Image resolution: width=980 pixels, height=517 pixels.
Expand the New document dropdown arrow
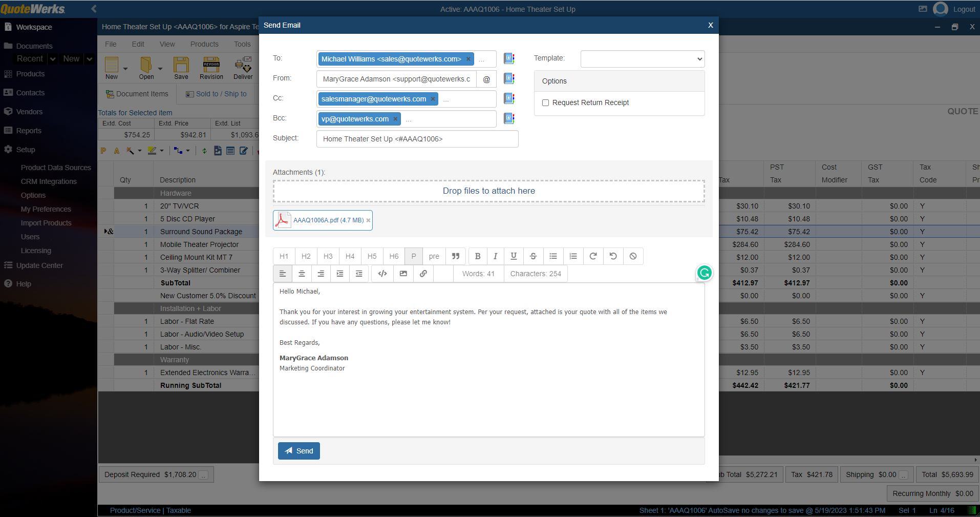click(x=125, y=69)
